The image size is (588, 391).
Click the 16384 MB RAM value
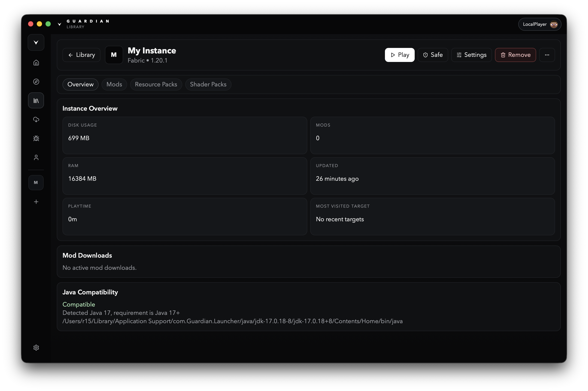coord(82,178)
